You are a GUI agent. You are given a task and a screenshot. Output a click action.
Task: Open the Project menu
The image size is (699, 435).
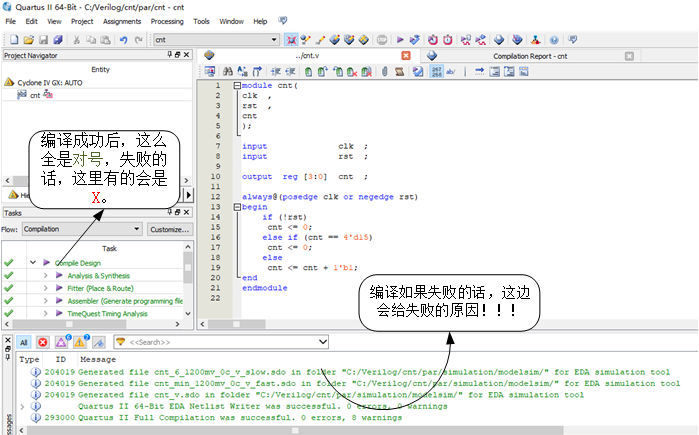[82, 21]
